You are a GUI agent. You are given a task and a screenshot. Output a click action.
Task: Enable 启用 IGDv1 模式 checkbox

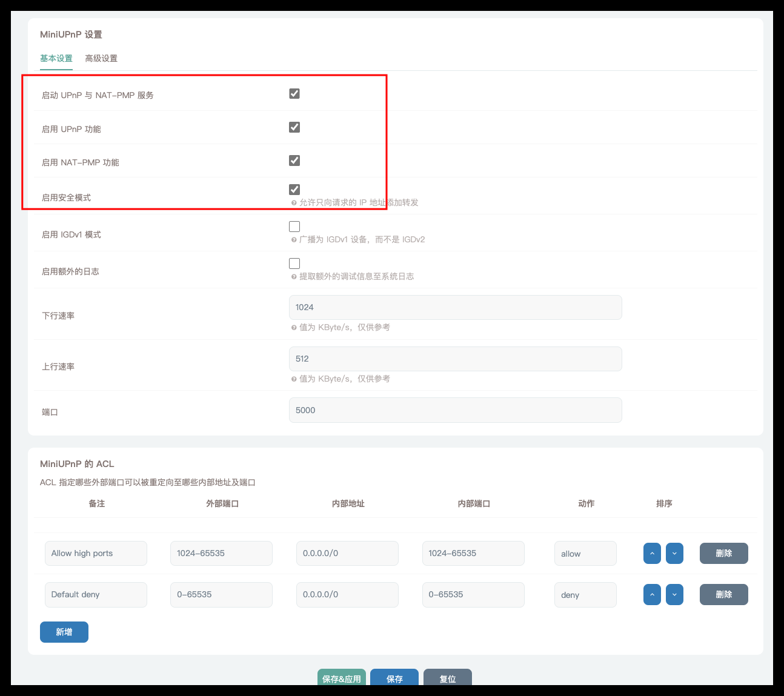tap(294, 227)
